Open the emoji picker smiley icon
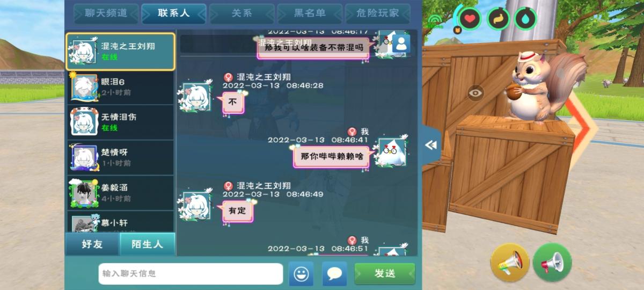The image size is (644, 290). point(301,274)
